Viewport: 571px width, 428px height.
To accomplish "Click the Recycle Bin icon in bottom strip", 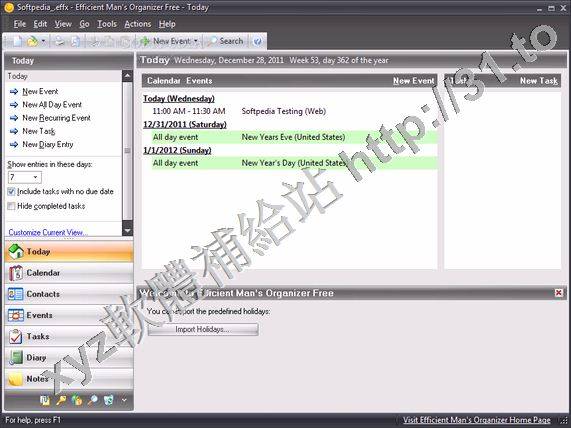I will (109, 400).
